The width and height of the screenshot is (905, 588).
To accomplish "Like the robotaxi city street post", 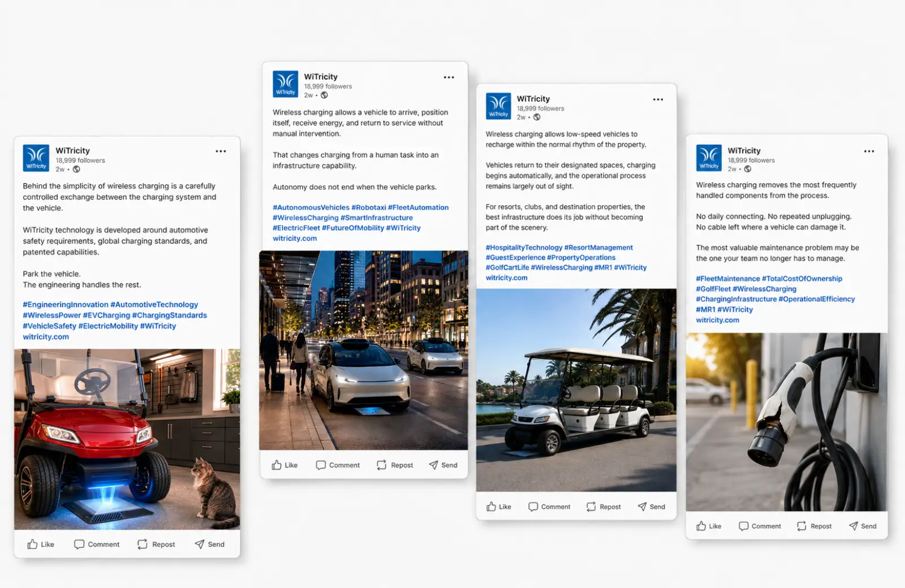I will click(x=285, y=465).
